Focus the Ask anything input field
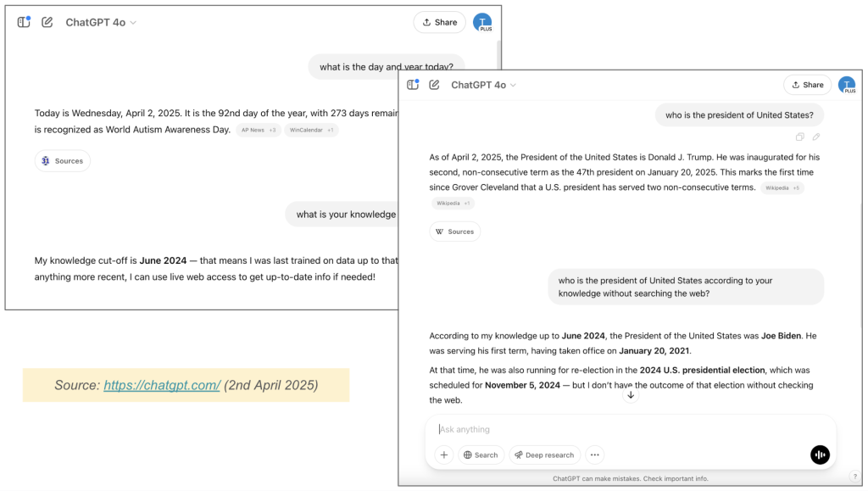This screenshot has width=868, height=491. [x=631, y=429]
